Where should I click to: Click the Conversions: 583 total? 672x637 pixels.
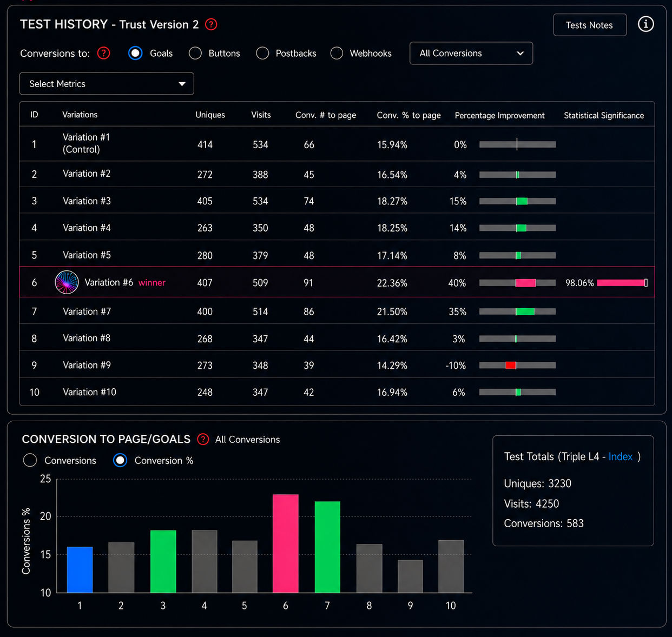click(544, 523)
